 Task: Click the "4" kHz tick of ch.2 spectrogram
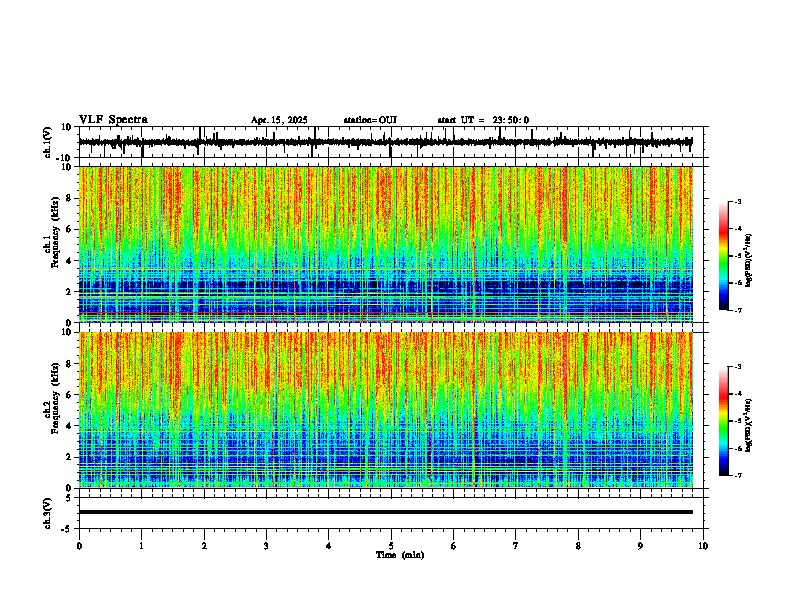point(69,426)
